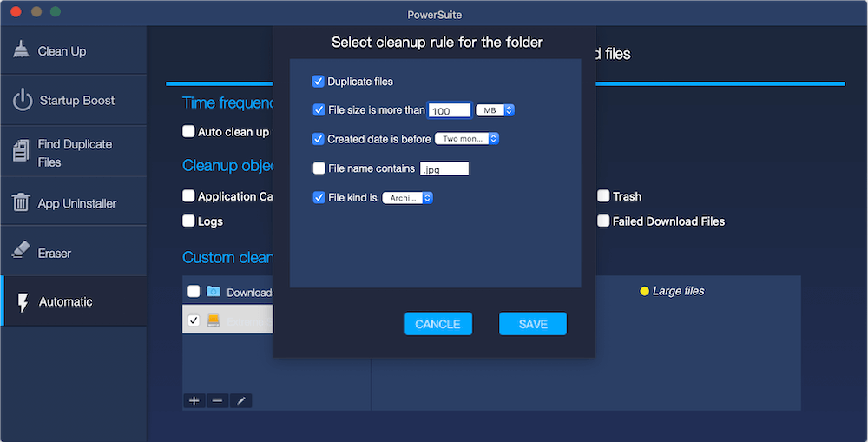Check the Trash cleanup option

pyautogui.click(x=603, y=195)
